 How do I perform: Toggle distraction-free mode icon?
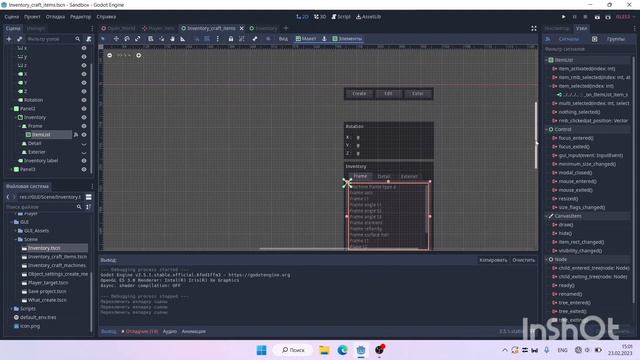tap(533, 28)
